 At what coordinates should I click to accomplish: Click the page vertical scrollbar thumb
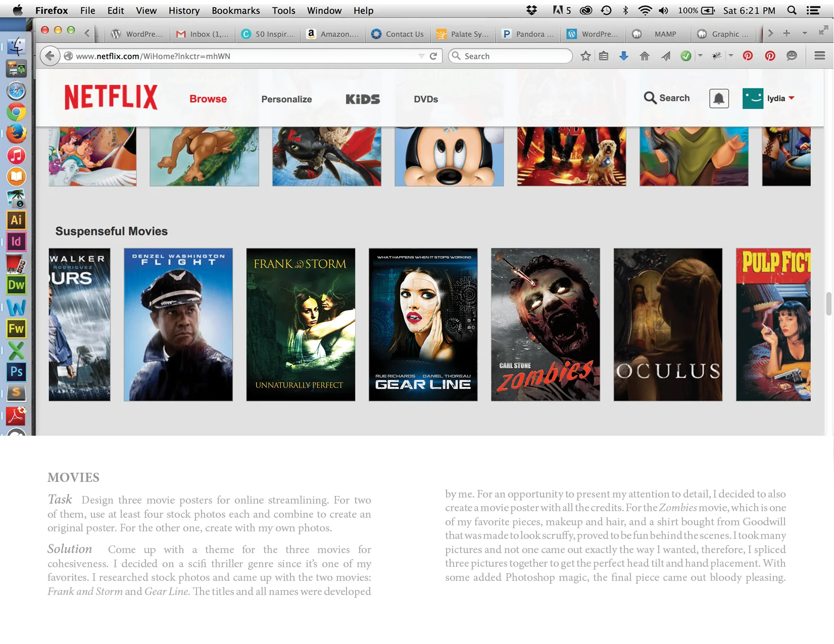tap(828, 303)
